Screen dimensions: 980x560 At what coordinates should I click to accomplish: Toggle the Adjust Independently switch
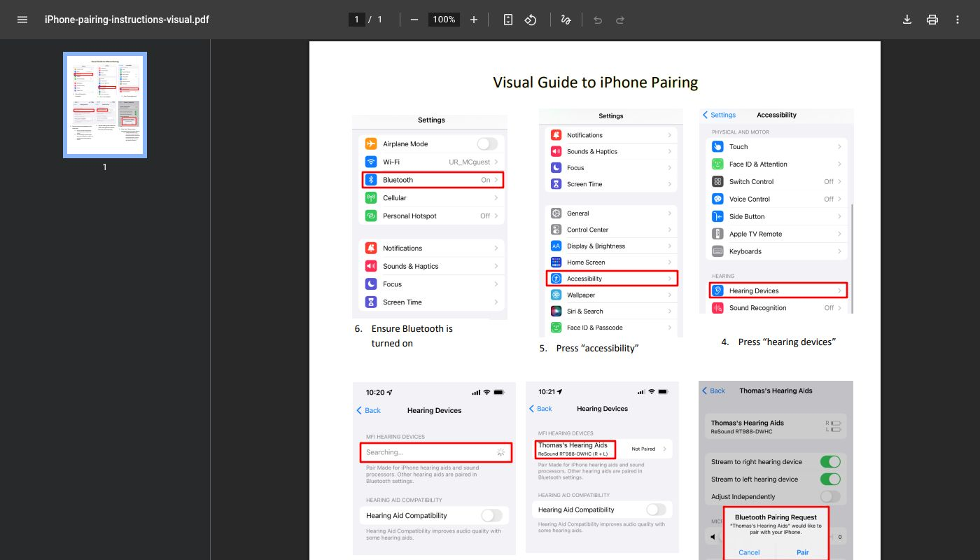[829, 496]
